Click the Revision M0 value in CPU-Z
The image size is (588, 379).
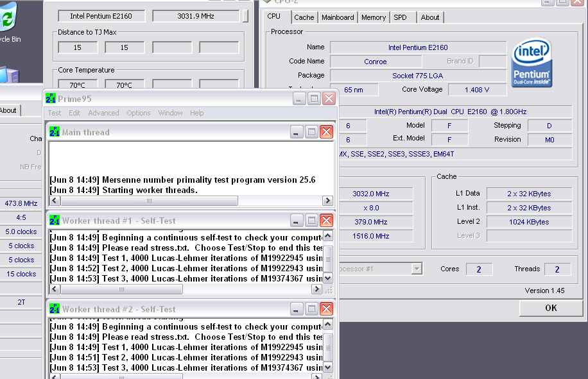(549, 140)
